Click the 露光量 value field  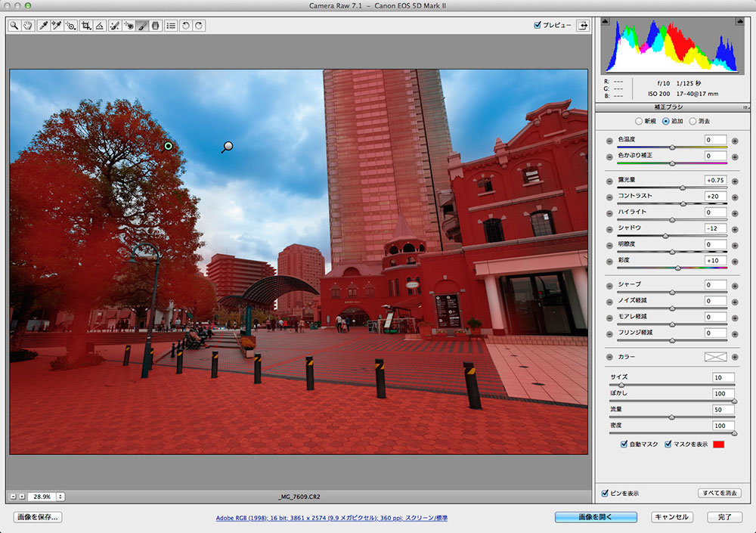click(715, 181)
